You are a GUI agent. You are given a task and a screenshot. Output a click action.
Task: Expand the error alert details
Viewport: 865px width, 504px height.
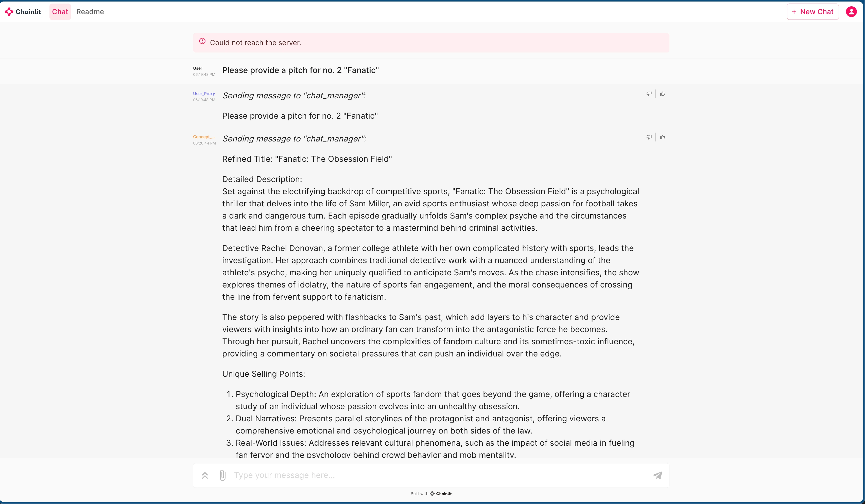[202, 42]
